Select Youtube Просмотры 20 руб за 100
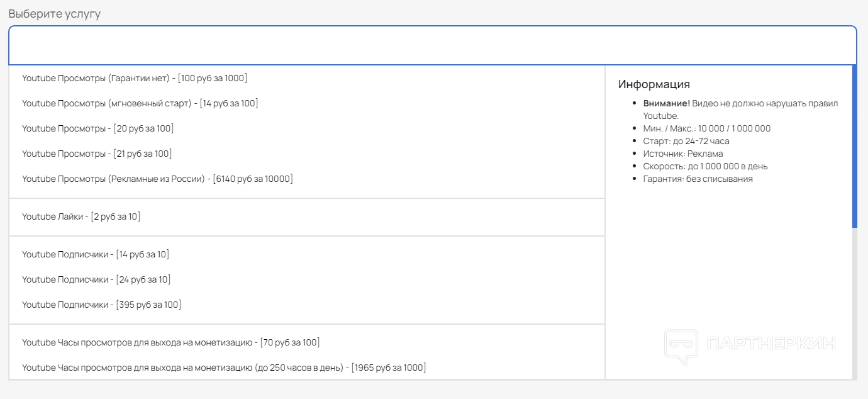 point(97,128)
